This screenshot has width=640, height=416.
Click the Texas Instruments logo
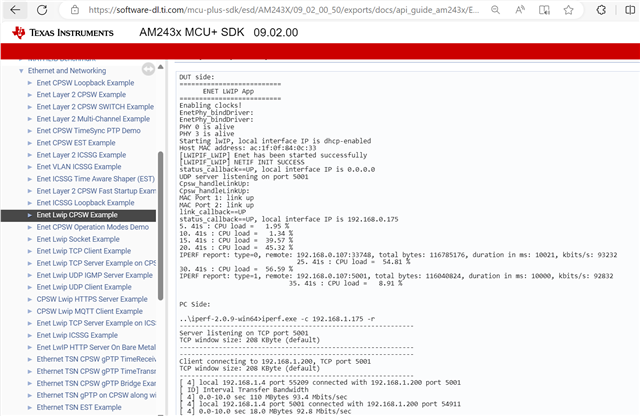[x=62, y=33]
